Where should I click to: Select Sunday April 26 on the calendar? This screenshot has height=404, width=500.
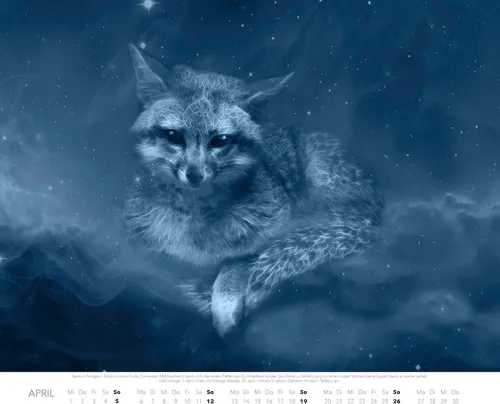click(x=397, y=401)
